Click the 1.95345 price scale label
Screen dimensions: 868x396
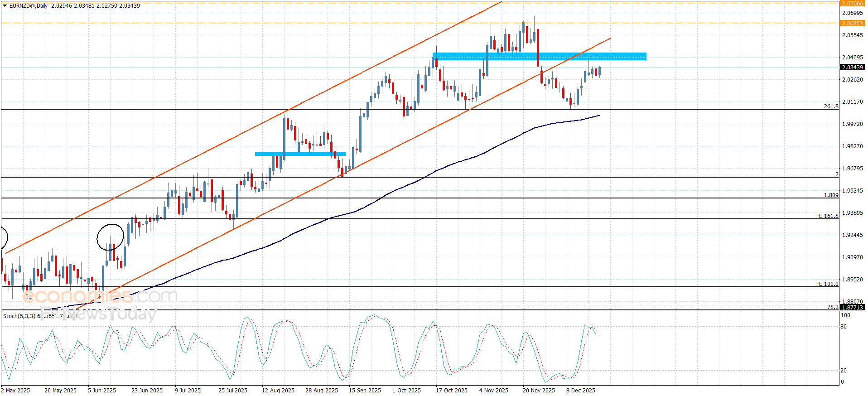click(852, 191)
